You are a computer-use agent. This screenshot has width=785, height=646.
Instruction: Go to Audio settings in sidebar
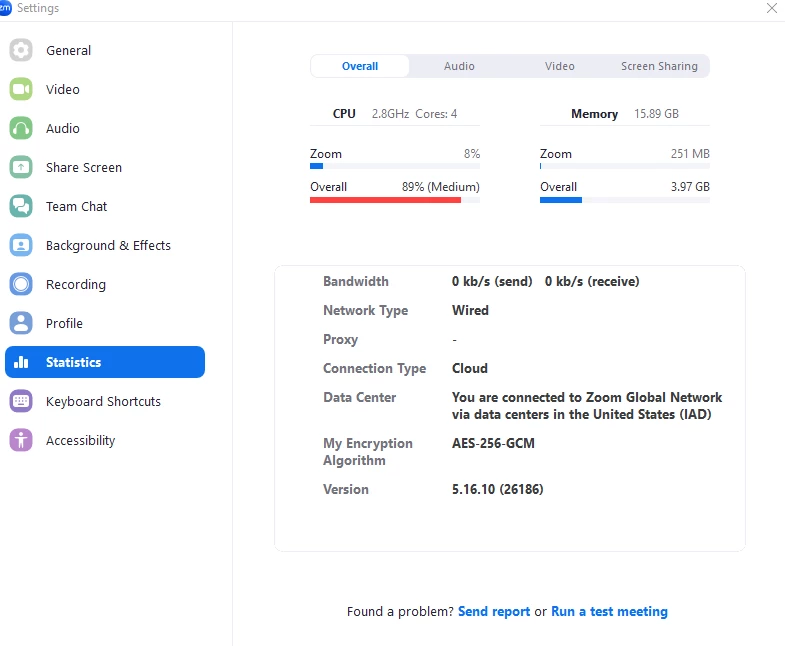[x=105, y=128]
